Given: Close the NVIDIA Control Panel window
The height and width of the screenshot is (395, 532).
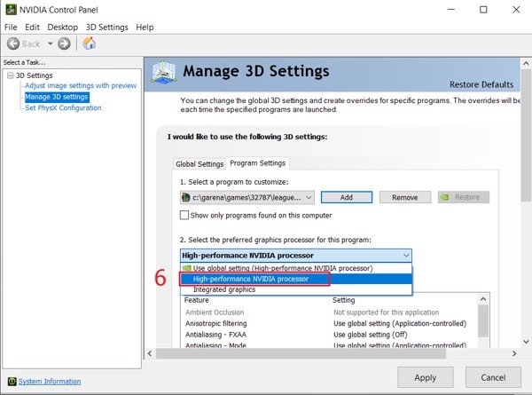Looking at the screenshot, I should [x=516, y=10].
